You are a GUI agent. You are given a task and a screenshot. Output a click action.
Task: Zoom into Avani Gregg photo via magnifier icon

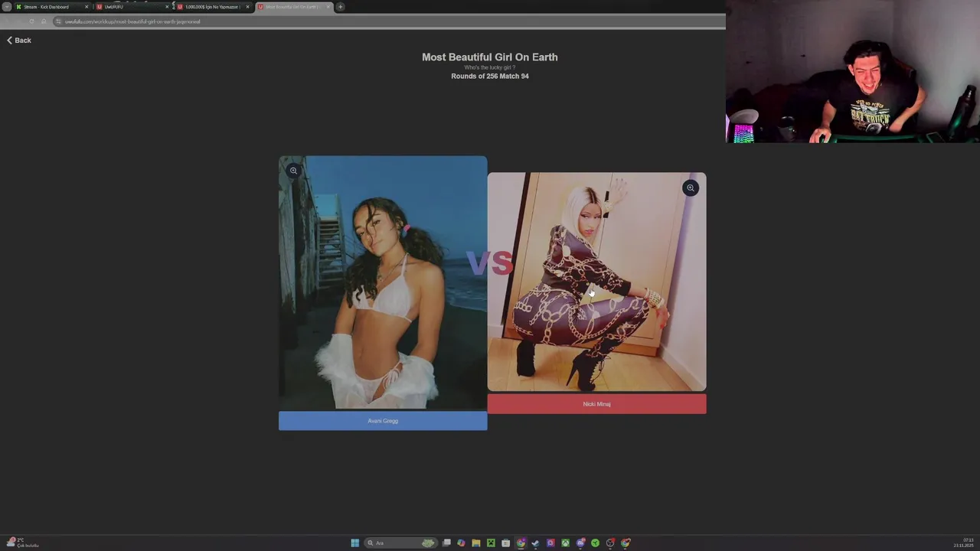coord(293,171)
